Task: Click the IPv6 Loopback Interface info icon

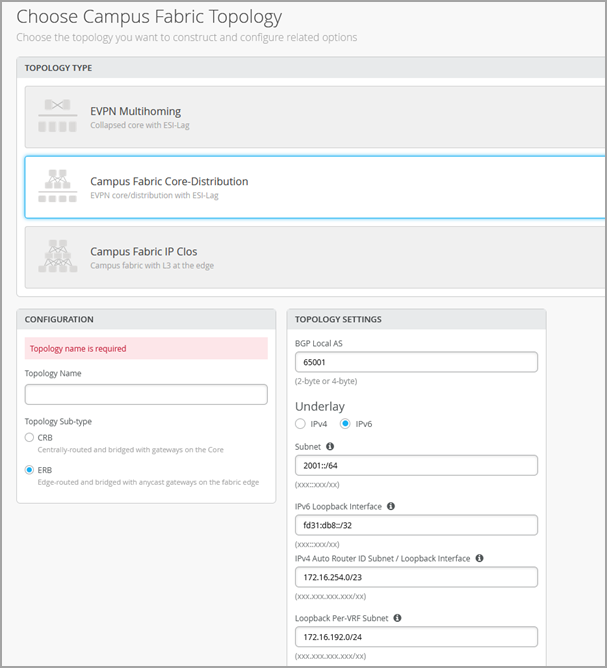Action: click(391, 506)
